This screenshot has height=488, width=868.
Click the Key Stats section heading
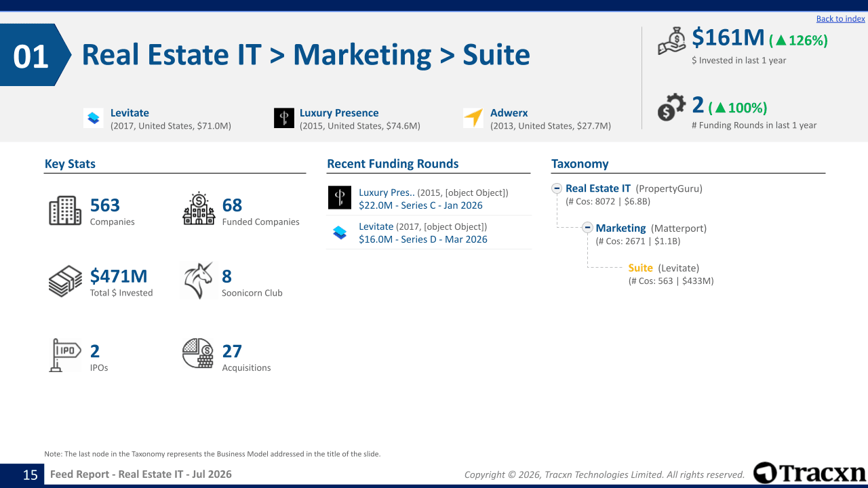pyautogui.click(x=70, y=164)
